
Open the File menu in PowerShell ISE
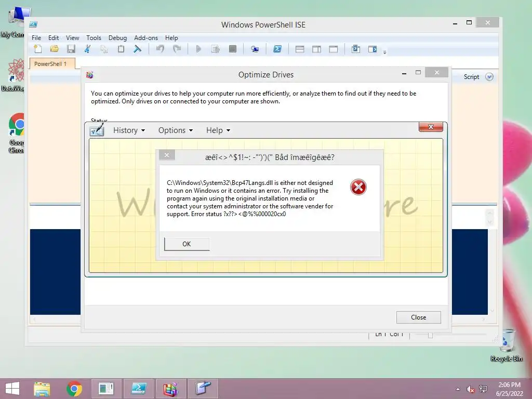tap(36, 37)
